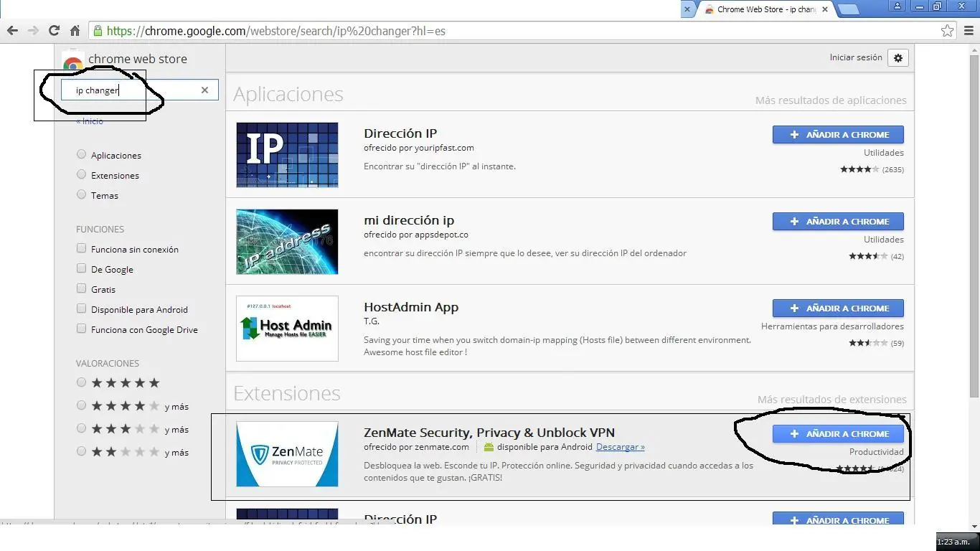The image size is (980, 551).
Task: Click the Productividad category label
Action: point(877,452)
